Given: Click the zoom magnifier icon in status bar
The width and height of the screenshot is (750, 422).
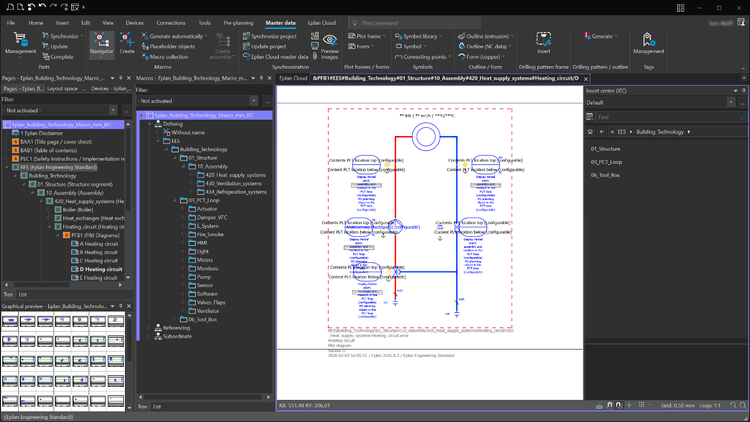Looking at the screenshot, I should click(x=733, y=405).
